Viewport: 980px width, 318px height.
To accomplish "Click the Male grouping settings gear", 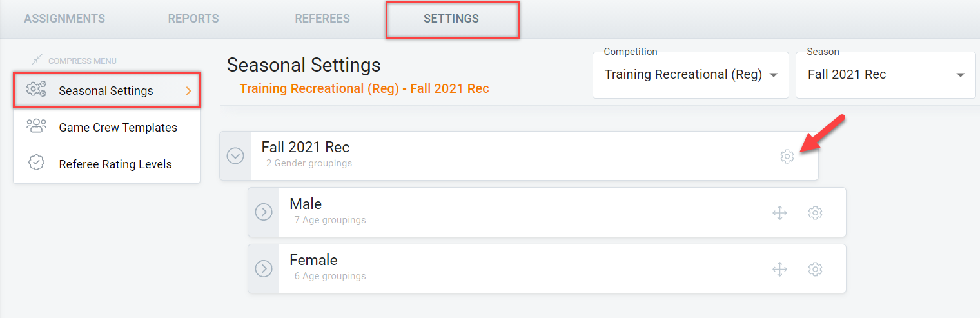I will pos(815,213).
